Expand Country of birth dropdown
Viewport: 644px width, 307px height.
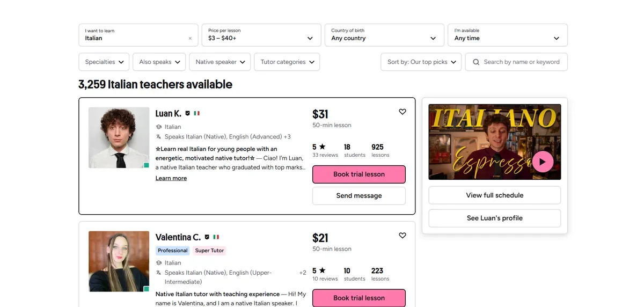(384, 35)
